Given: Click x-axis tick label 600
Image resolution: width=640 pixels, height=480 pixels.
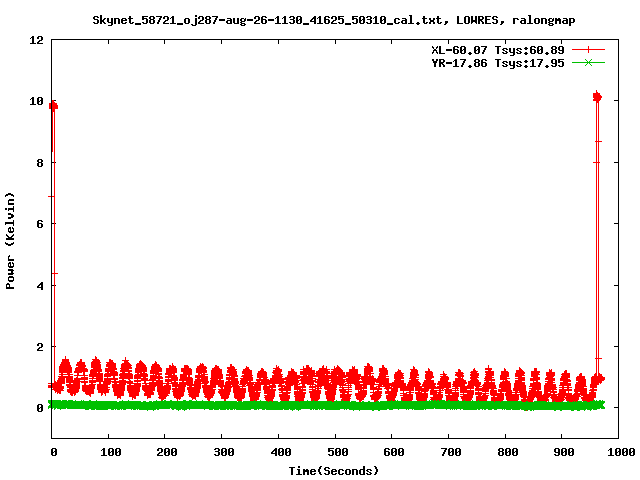Looking at the screenshot, I should [394, 452].
